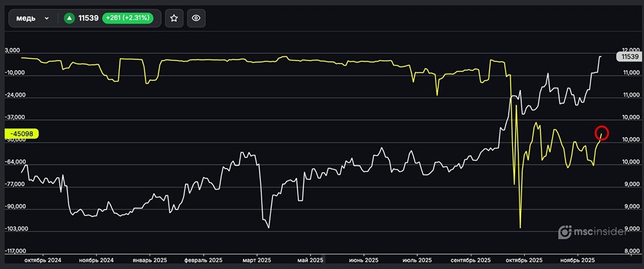Screen dimensions: 644x269
Task: Toggle chart visibility with the eye icon
Action: click(196, 19)
